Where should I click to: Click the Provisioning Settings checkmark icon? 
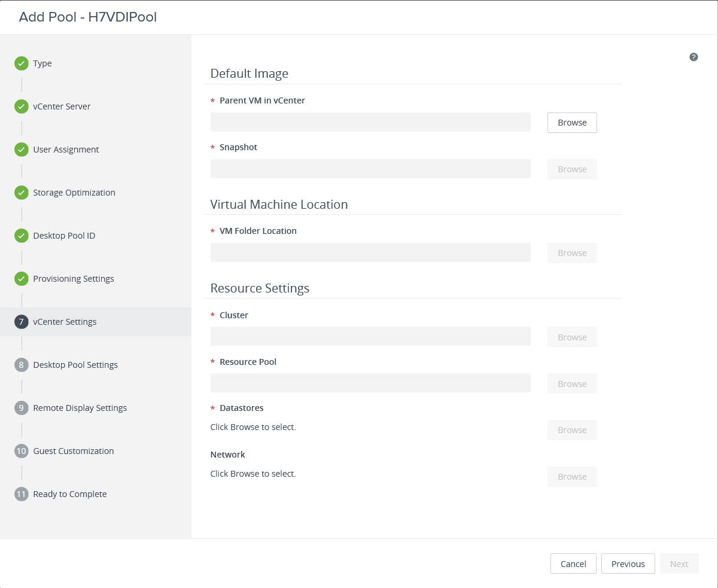(22, 279)
